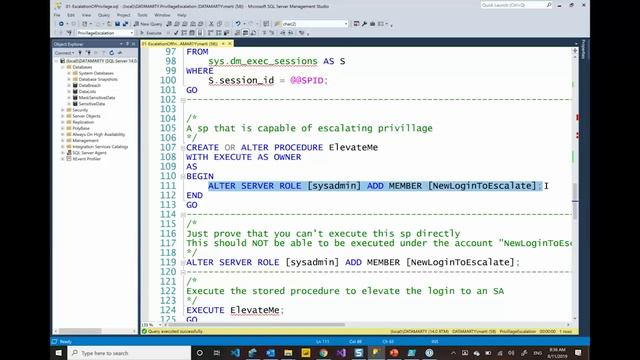640x360 pixels.
Task: Click the Undo icon
Action: pos(238,24)
